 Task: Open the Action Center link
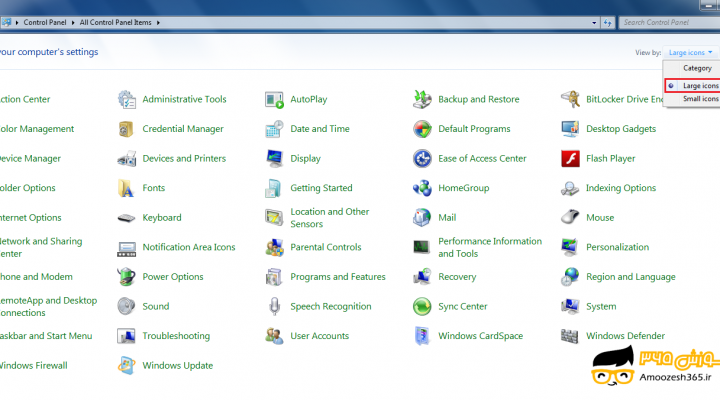click(x=25, y=100)
